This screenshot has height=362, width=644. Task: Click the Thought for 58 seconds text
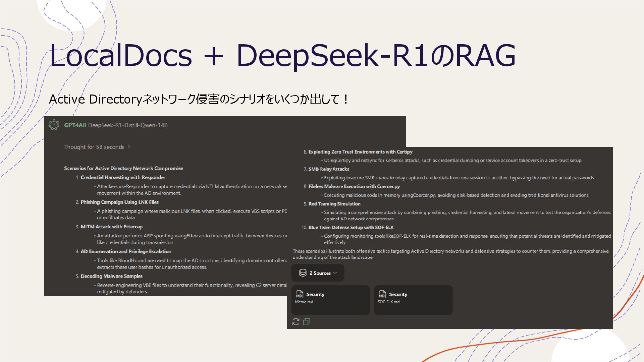coord(94,147)
